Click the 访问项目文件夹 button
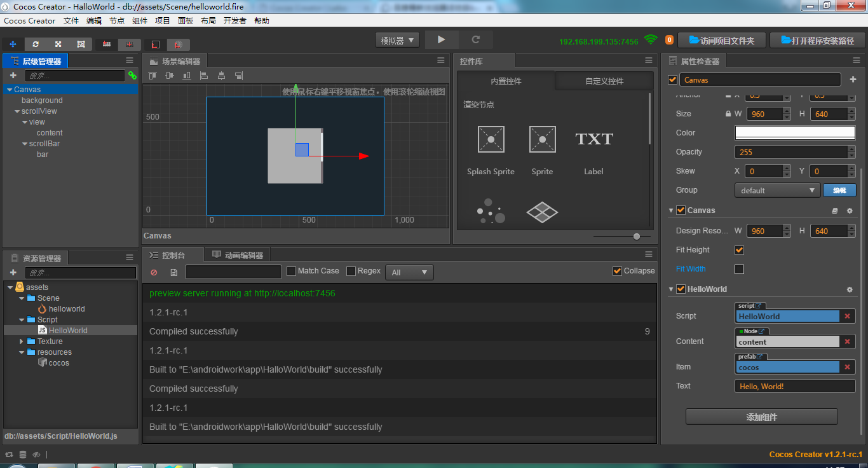 click(722, 40)
